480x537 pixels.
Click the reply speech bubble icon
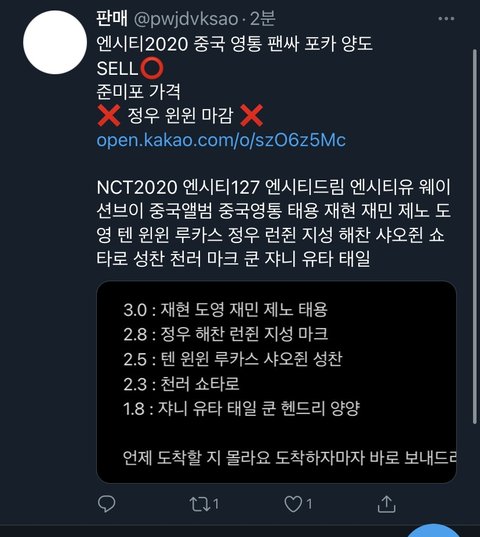pyautogui.click(x=106, y=504)
